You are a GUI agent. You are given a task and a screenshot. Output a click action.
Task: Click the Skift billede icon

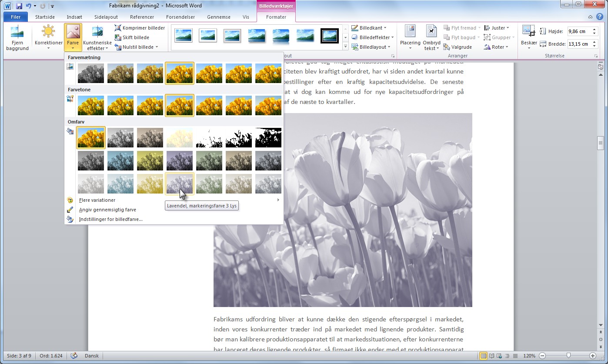[x=118, y=37]
